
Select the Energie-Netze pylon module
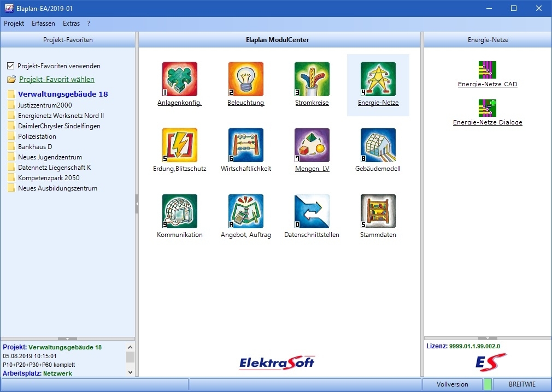[378, 79]
